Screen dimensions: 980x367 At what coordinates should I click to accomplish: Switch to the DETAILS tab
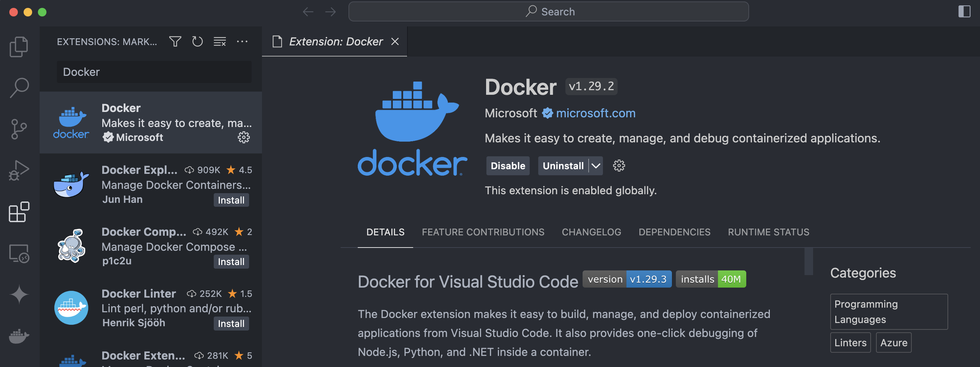(x=385, y=232)
